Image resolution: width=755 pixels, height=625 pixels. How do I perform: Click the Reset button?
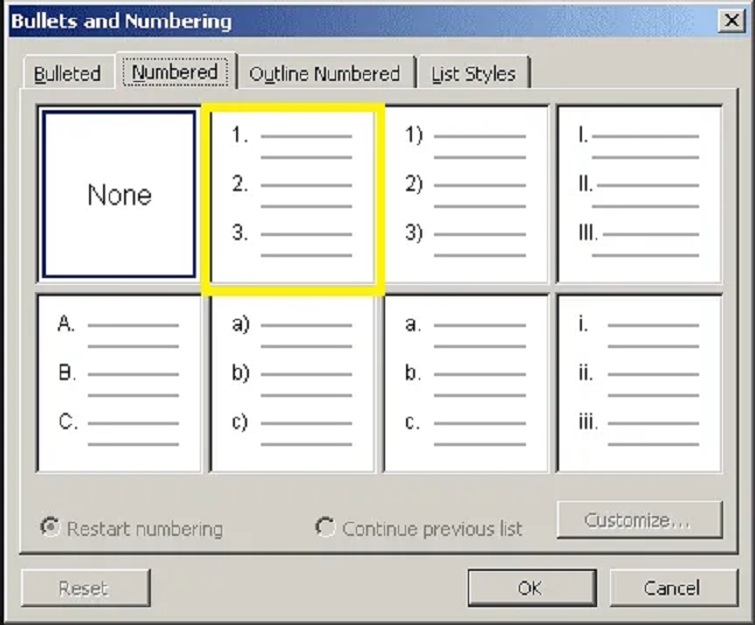(x=85, y=588)
